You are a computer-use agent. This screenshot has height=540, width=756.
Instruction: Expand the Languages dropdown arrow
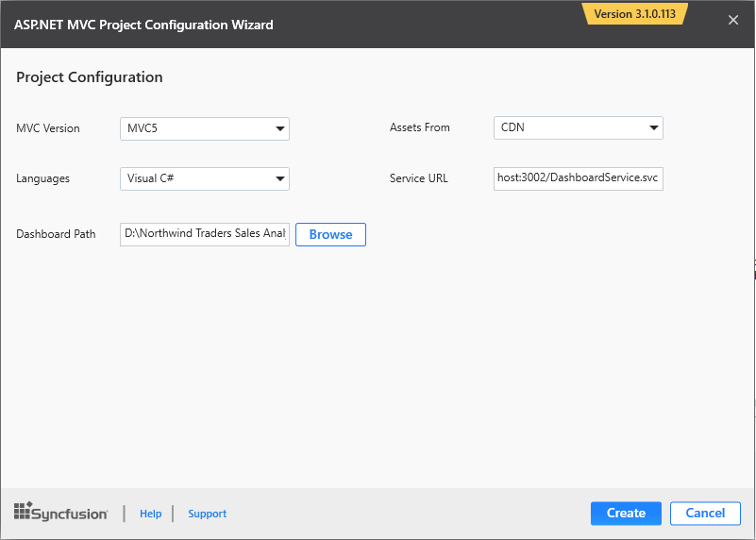click(x=280, y=178)
